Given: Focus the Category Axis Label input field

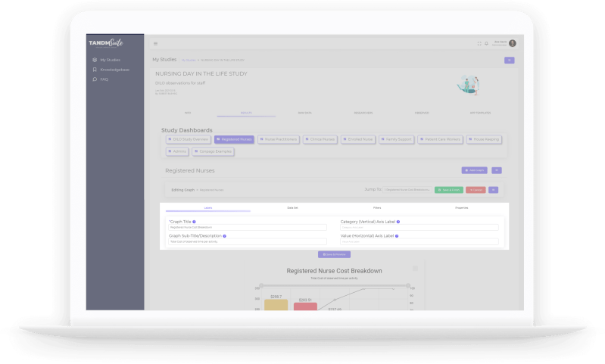Looking at the screenshot, I should (x=419, y=228).
